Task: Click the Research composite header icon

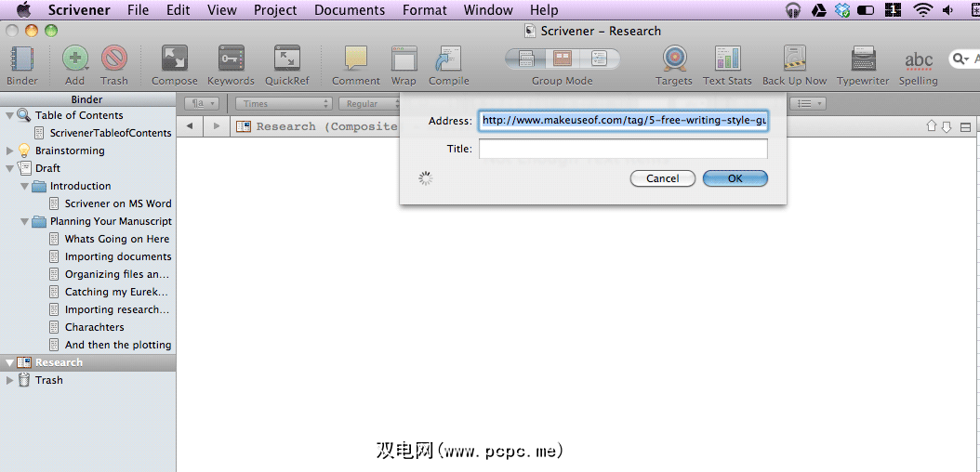Action: pos(244,126)
